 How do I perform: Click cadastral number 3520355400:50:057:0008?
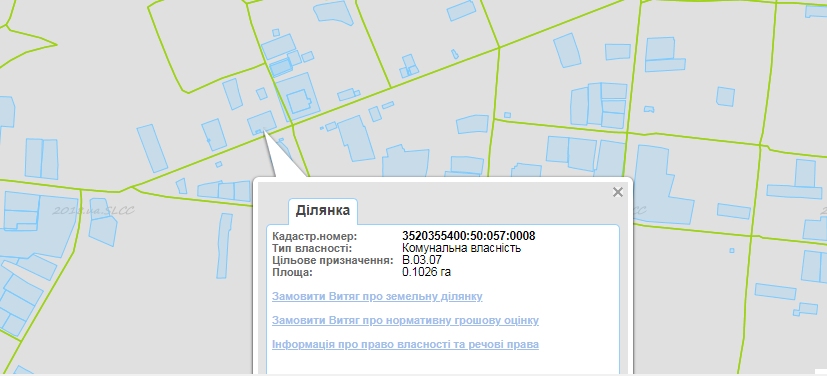(469, 236)
